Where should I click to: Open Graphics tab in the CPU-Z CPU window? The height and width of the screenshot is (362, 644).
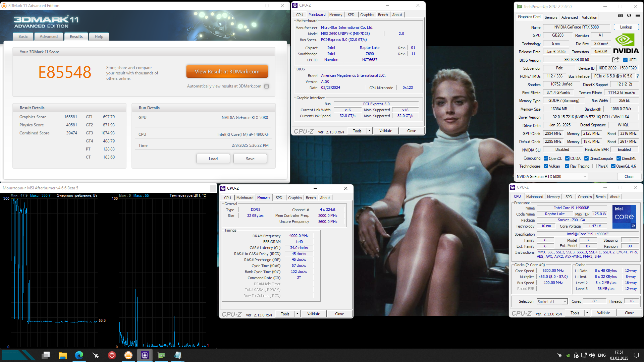pyautogui.click(x=585, y=197)
